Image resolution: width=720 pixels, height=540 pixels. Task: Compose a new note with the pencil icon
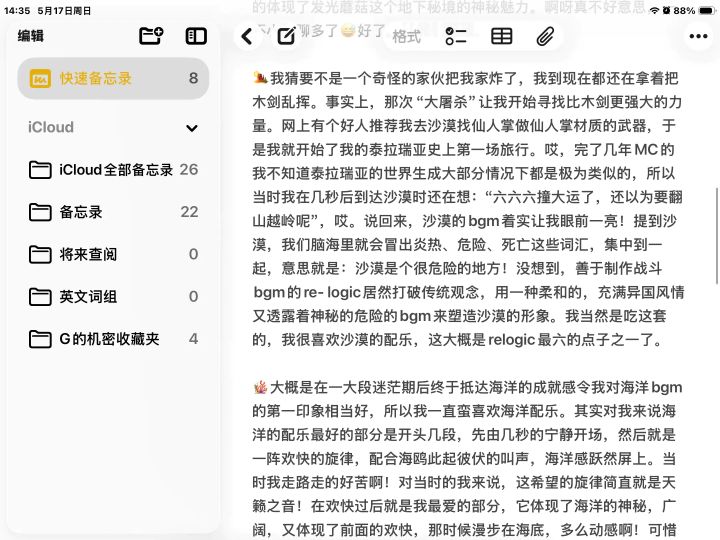[x=287, y=36]
